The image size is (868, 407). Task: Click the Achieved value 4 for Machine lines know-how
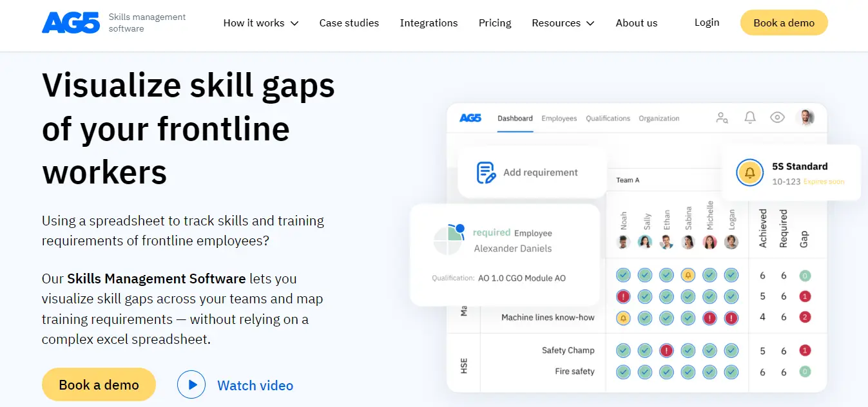coord(763,317)
